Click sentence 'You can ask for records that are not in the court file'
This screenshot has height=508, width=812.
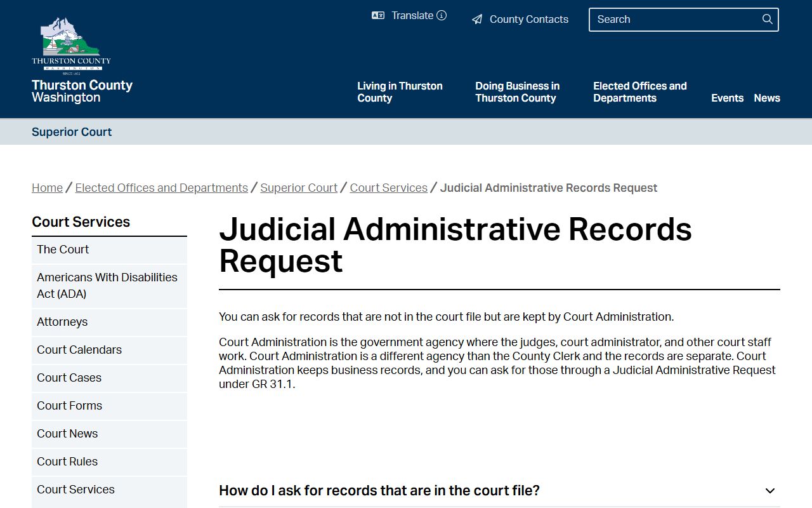[x=446, y=317]
